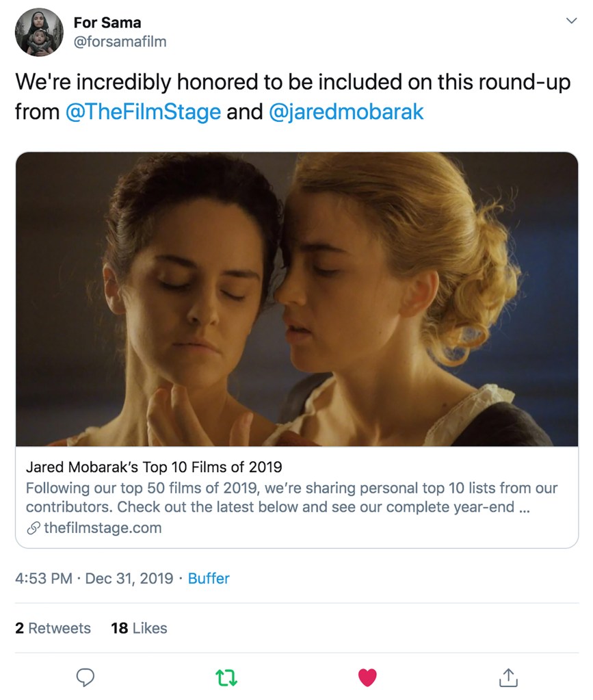Image resolution: width=593 pixels, height=700 pixels.
Task: Open the @forsamafilm handle
Action: tap(120, 42)
